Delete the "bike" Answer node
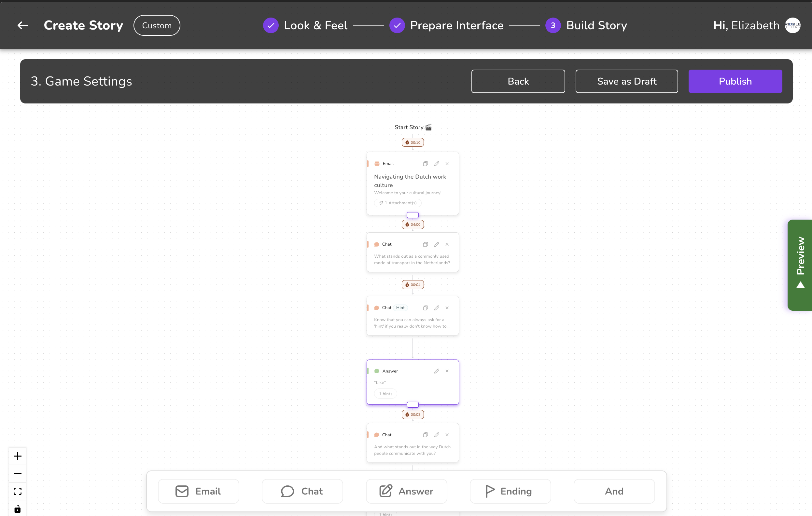The width and height of the screenshot is (812, 516). pos(447,371)
